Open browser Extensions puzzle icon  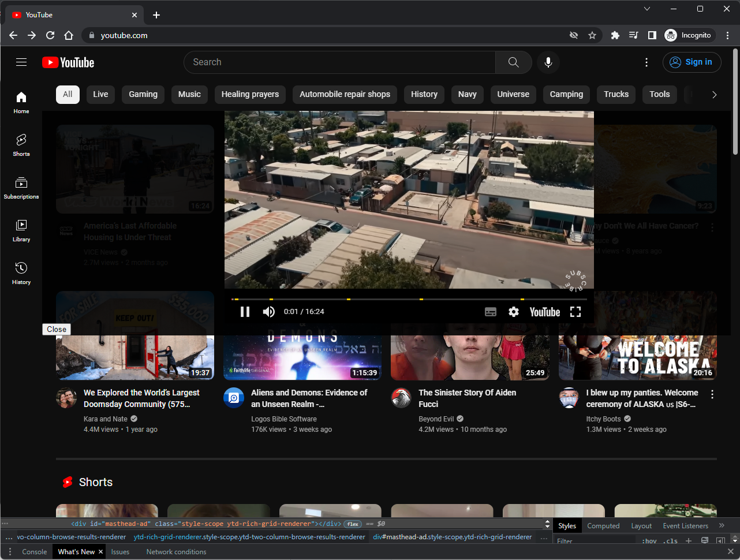pyautogui.click(x=615, y=35)
